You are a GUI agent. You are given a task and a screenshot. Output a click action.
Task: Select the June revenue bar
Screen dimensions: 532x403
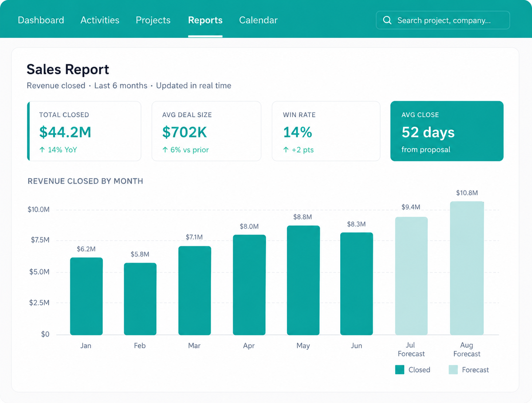click(357, 284)
